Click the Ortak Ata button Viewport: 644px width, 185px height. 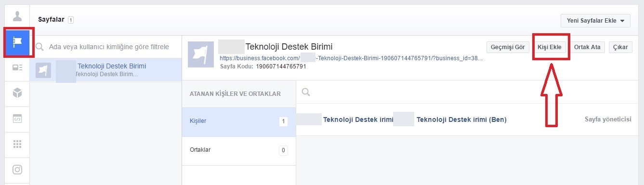(587, 47)
